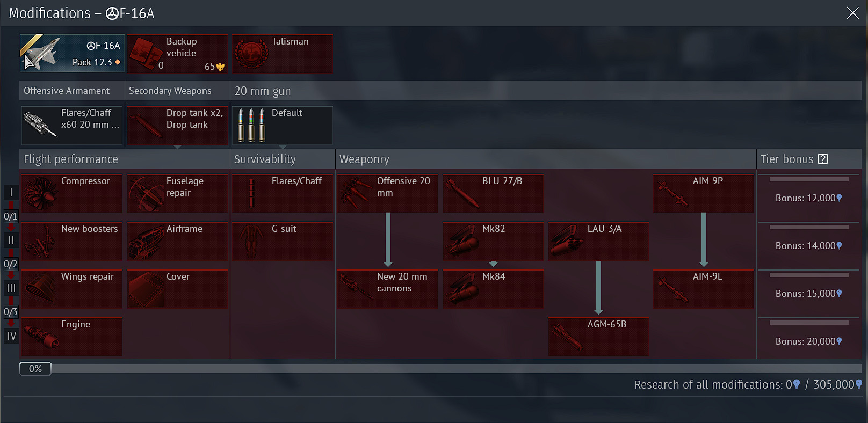The height and width of the screenshot is (423, 868).
Task: Click the Modifications – F-16A window title
Action: (82, 13)
